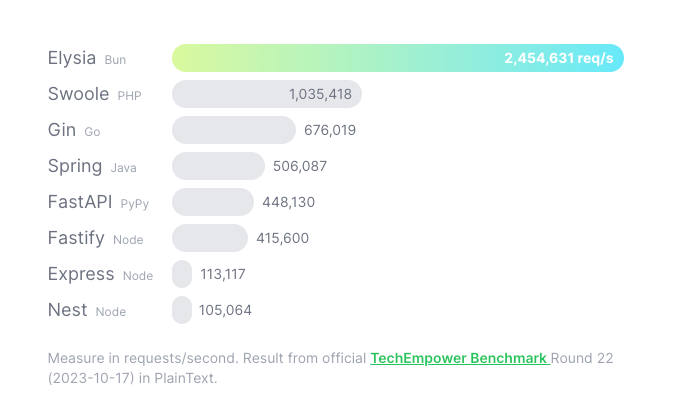The width and height of the screenshot is (696, 413).
Task: Click the Spring framework name
Action: click(x=75, y=166)
